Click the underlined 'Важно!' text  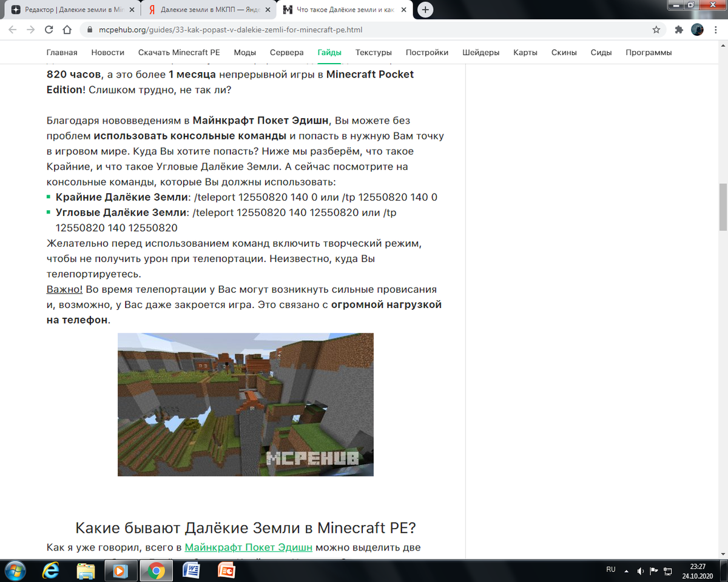click(x=65, y=289)
